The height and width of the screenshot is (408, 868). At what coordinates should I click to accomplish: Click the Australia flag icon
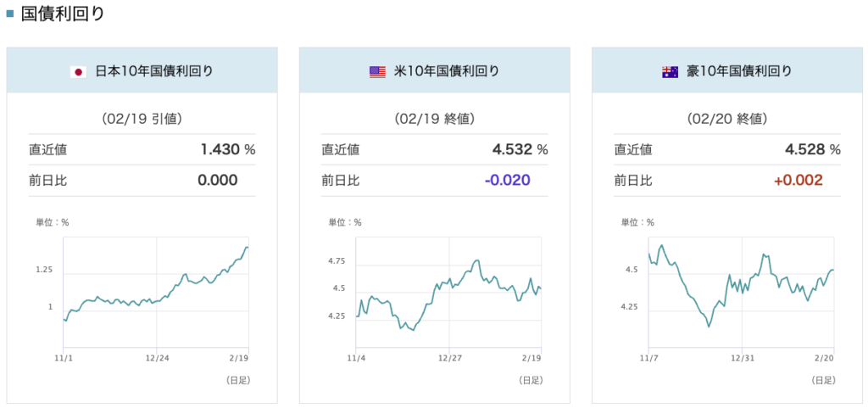[670, 71]
